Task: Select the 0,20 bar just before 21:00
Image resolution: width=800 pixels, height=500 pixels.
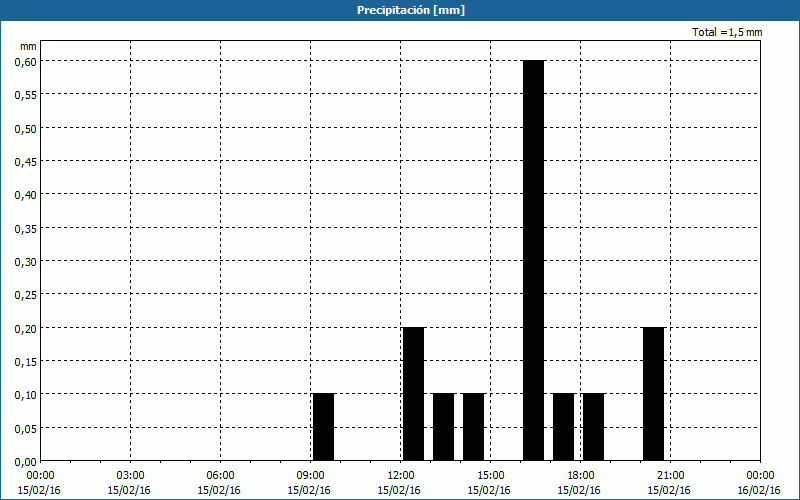Action: pyautogui.click(x=654, y=394)
